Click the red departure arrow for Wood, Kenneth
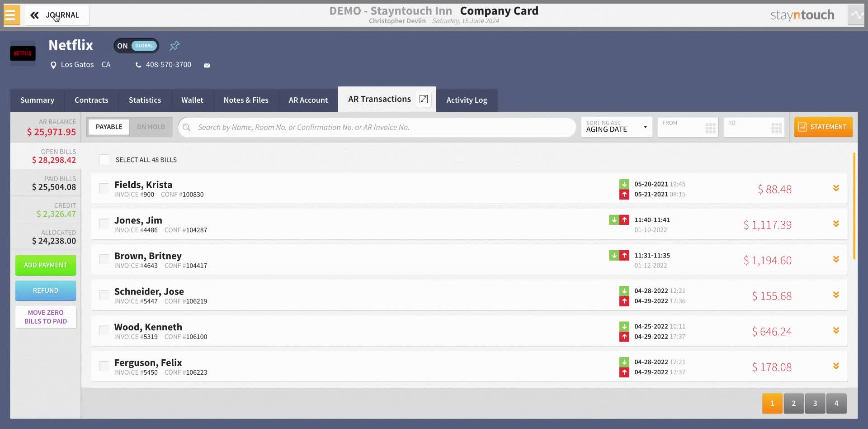The height and width of the screenshot is (429, 868). (624, 337)
